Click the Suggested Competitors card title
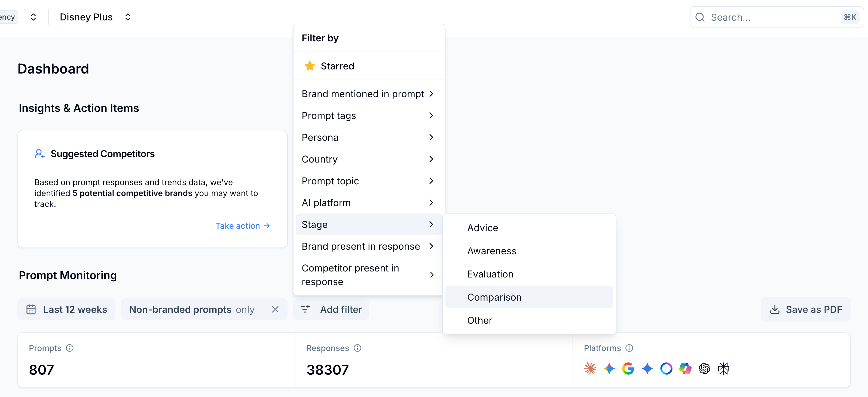Image resolution: width=868 pixels, height=397 pixels. click(x=102, y=154)
